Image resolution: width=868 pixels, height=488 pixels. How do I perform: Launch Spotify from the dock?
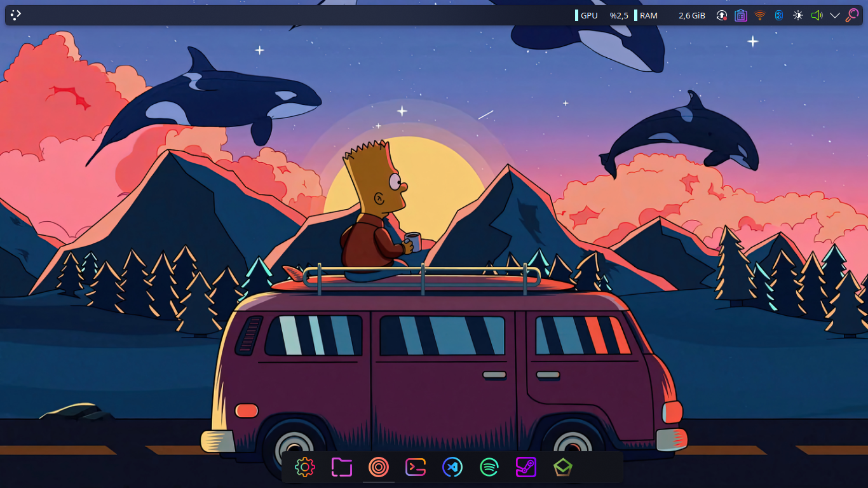coord(489,468)
